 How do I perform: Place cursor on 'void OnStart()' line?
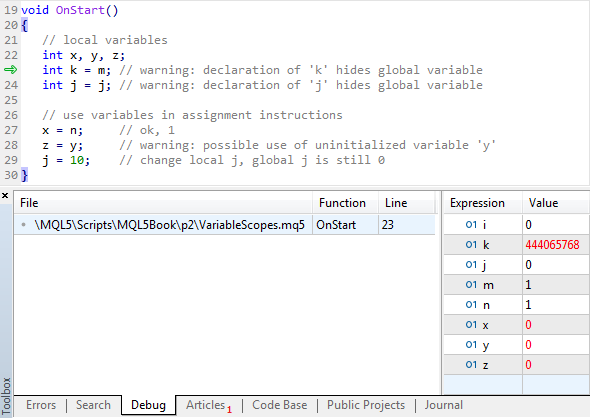(x=70, y=10)
